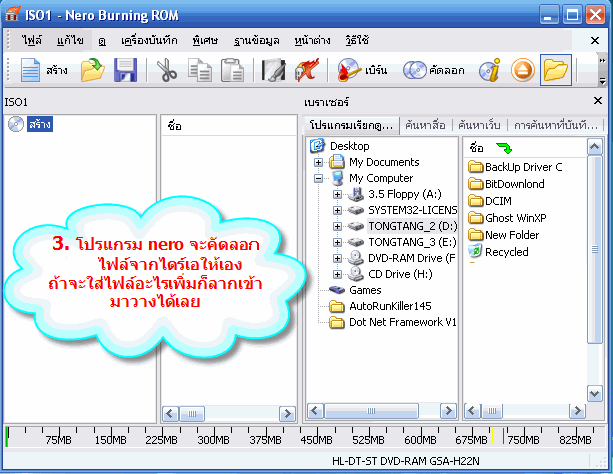Switch to the โปรแกรมเรียกดู browser tab
613x474 pixels.
[x=351, y=125]
